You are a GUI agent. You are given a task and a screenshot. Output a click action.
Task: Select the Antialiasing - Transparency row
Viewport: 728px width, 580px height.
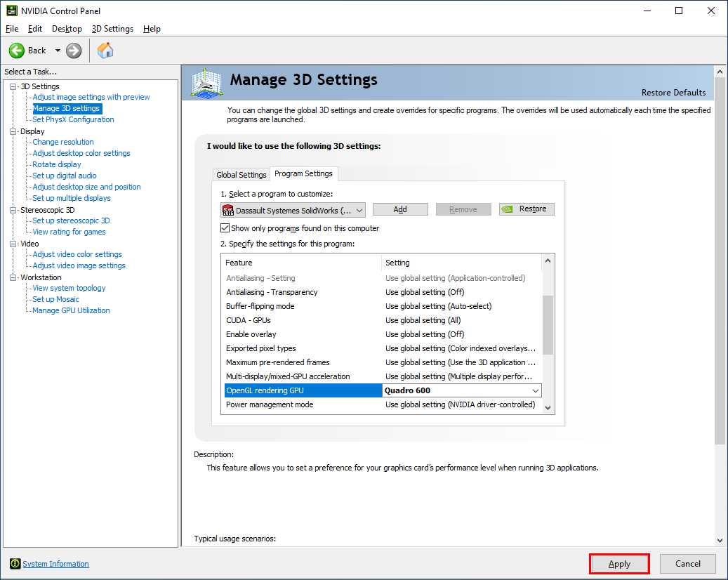point(383,292)
